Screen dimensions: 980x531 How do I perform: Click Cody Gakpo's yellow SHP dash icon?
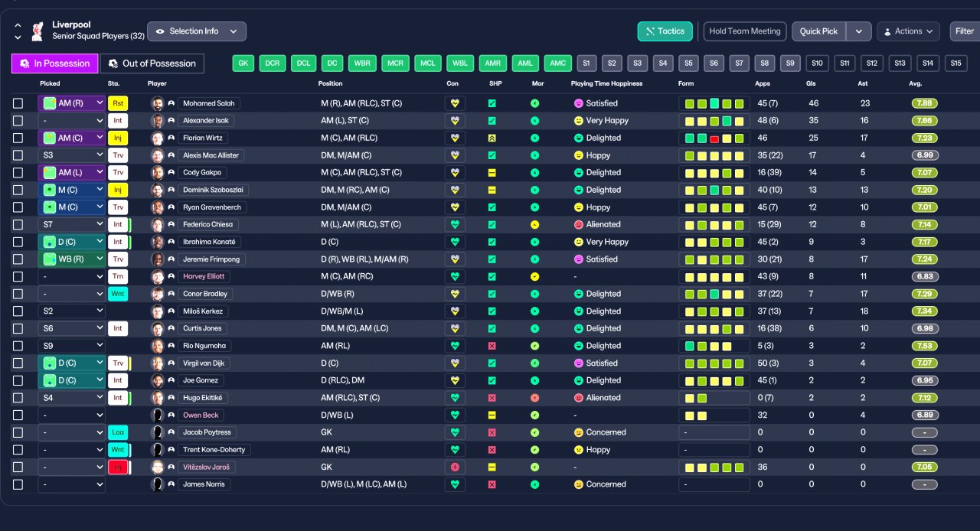pos(492,172)
